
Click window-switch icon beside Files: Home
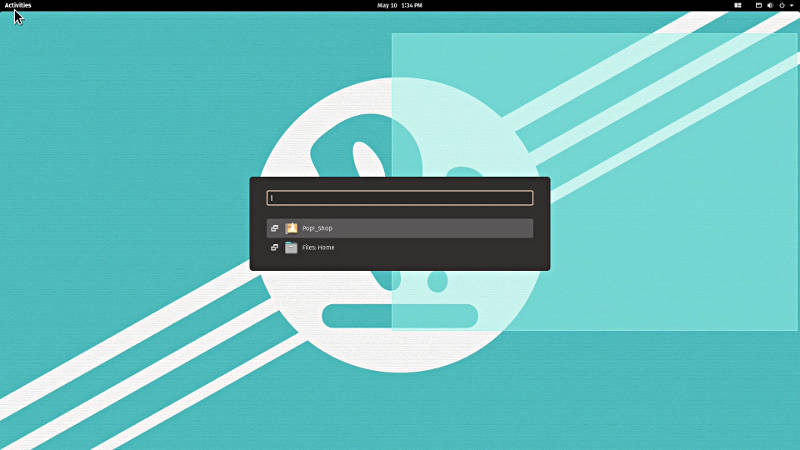[x=274, y=247]
